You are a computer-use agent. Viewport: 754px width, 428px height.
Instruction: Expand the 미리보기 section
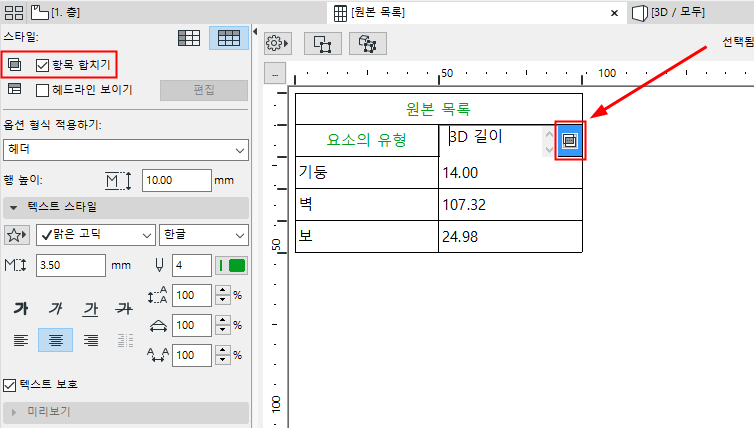pyautogui.click(x=13, y=412)
